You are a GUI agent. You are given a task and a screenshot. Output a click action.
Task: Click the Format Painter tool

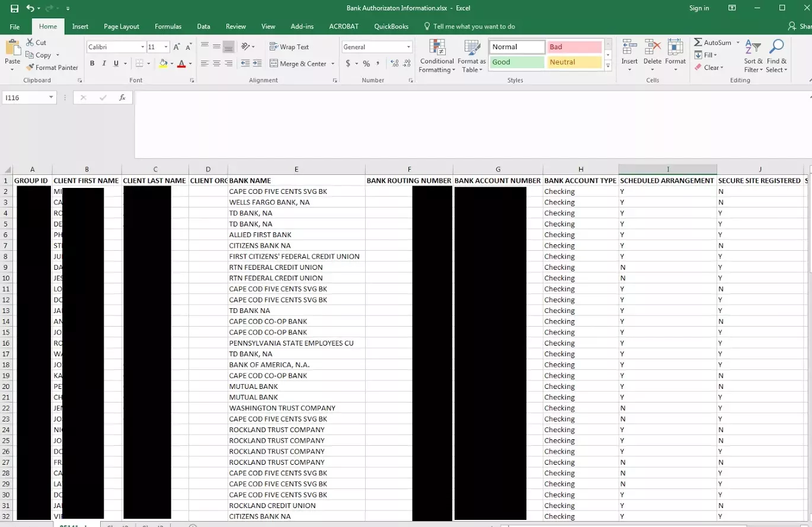52,68
